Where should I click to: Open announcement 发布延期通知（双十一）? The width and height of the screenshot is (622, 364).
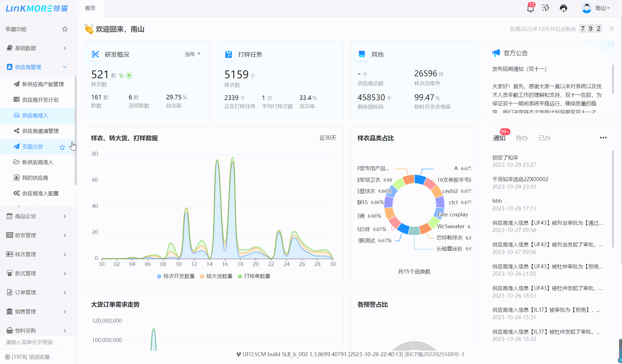519,69
